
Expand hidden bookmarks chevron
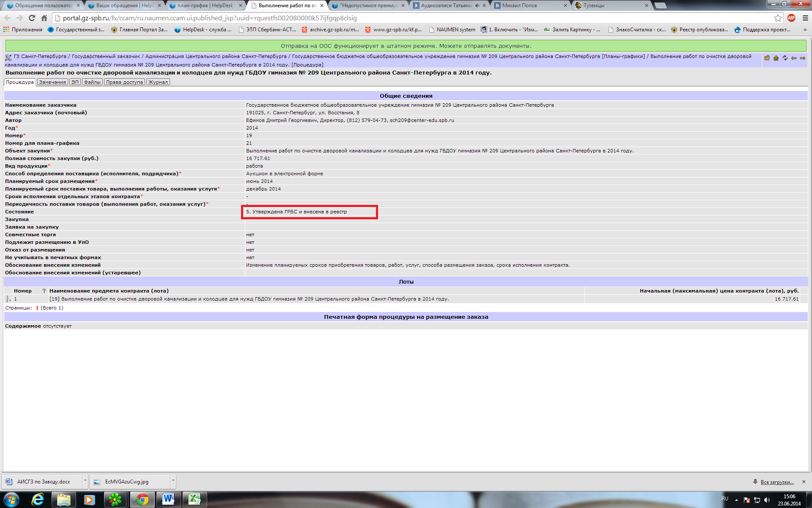coord(804,30)
